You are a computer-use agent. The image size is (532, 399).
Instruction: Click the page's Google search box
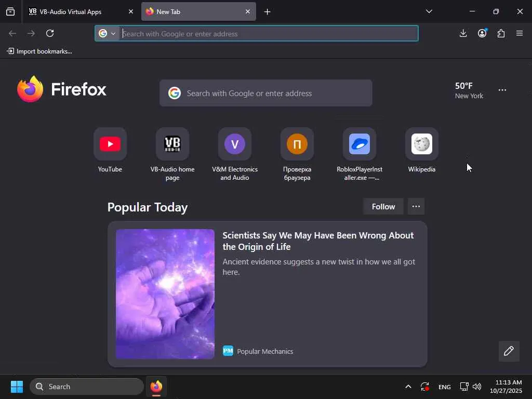pos(265,93)
